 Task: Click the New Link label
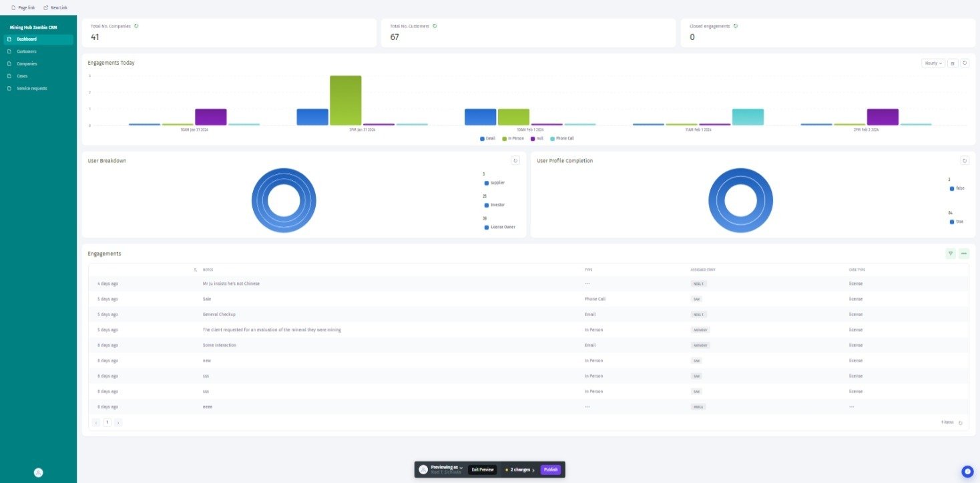(x=59, y=7)
